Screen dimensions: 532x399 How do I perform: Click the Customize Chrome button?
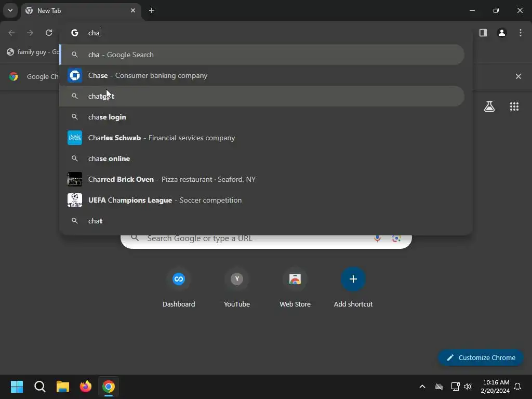pos(481,357)
